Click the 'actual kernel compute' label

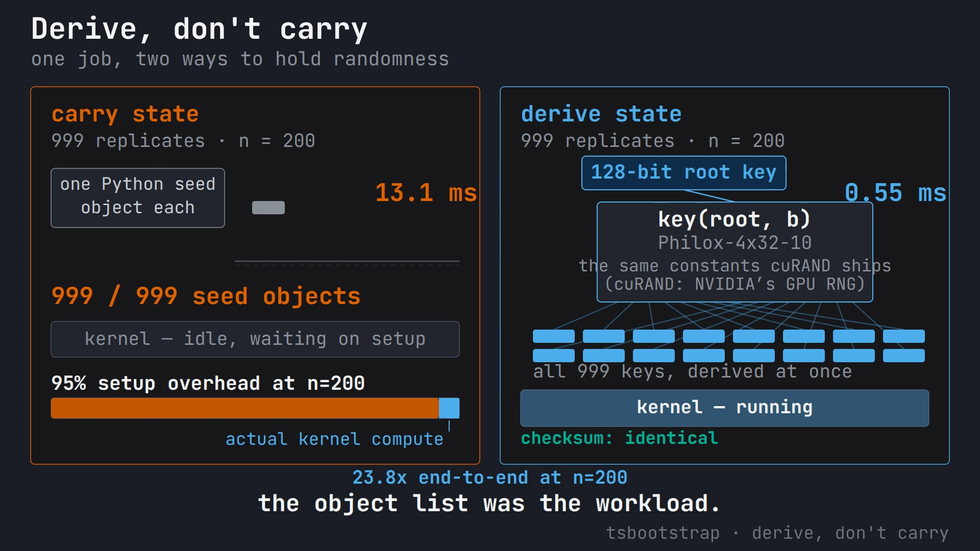coord(334,439)
